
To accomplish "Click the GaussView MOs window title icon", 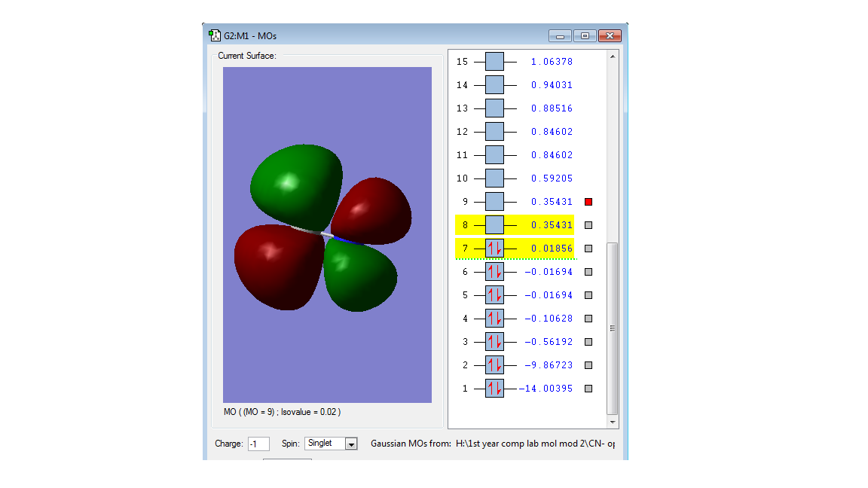I will 215,36.
